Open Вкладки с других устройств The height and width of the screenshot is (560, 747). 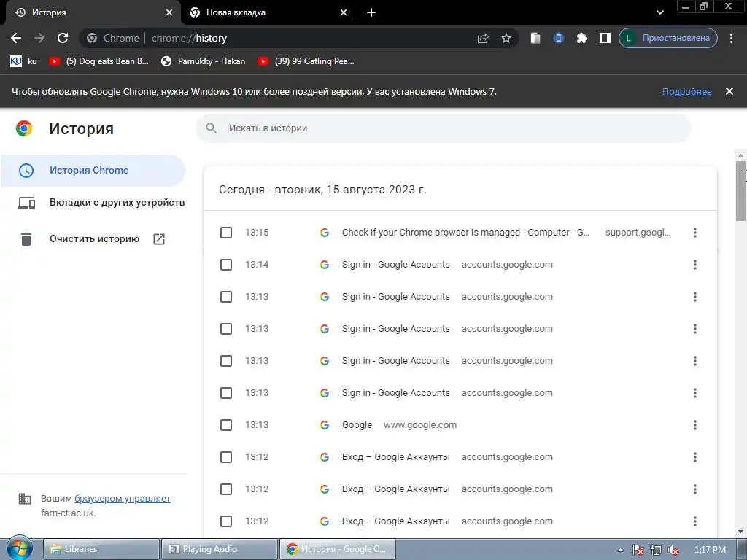pos(101,203)
